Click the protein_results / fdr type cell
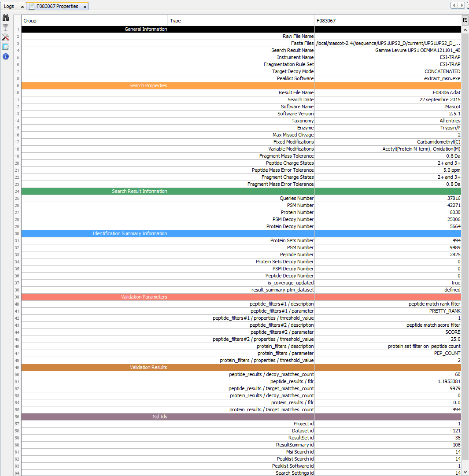 point(241,402)
